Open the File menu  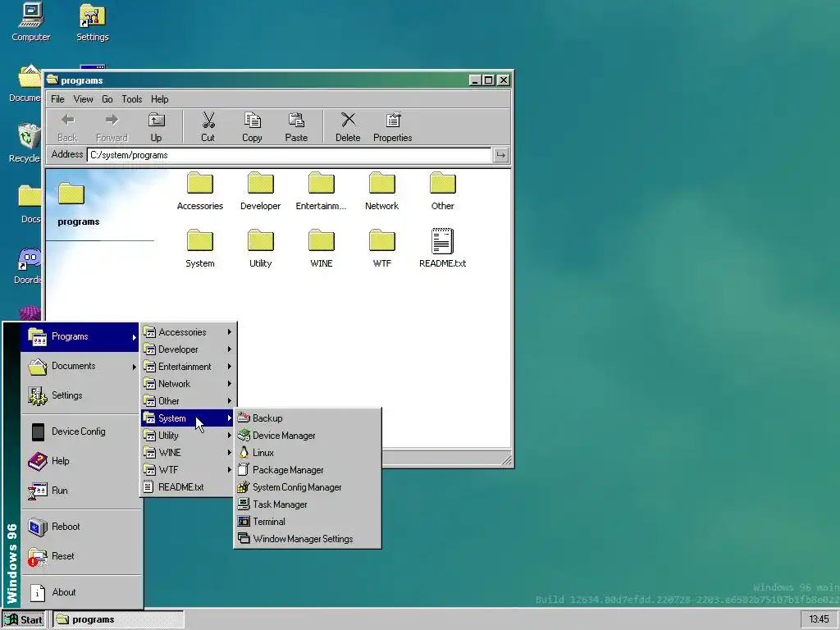57,99
